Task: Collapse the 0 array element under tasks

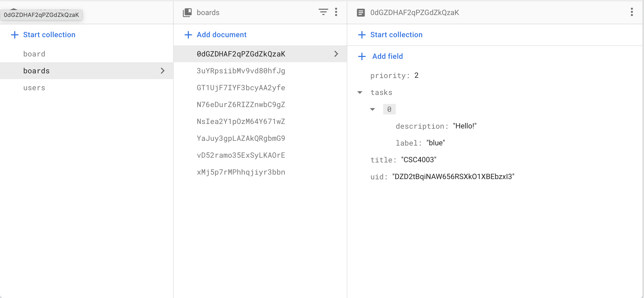Action: (373, 109)
